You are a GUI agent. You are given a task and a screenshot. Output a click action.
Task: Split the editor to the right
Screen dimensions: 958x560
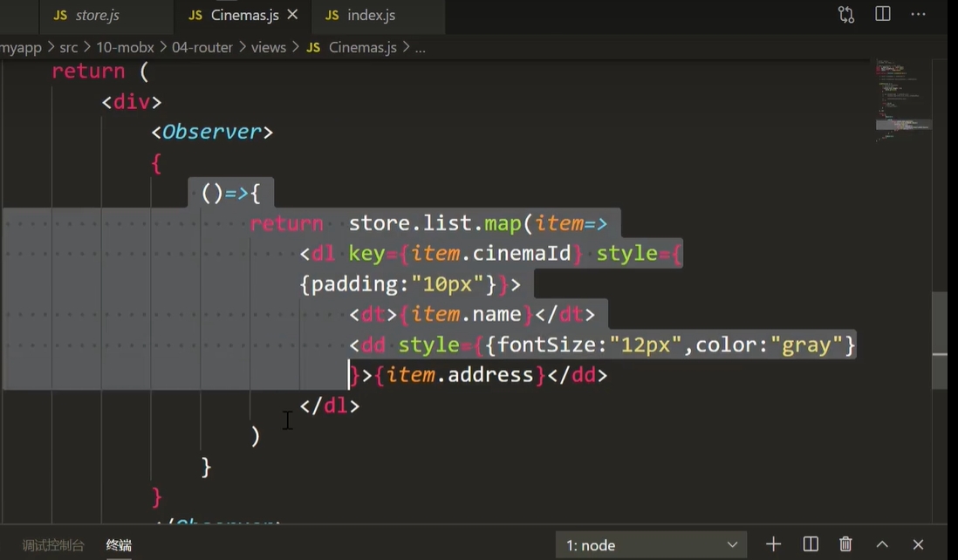pyautogui.click(x=883, y=15)
